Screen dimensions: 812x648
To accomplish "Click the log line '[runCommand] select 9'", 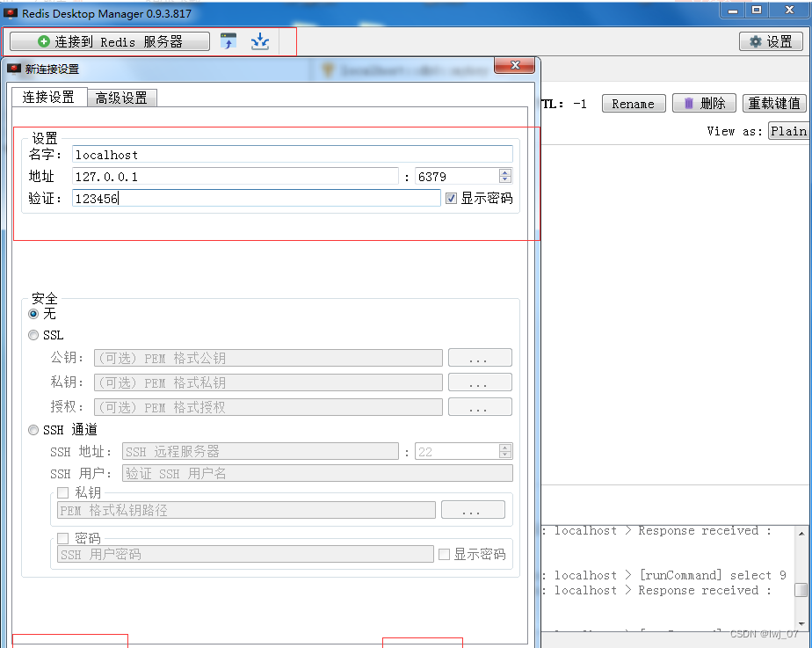I will tap(713, 576).
